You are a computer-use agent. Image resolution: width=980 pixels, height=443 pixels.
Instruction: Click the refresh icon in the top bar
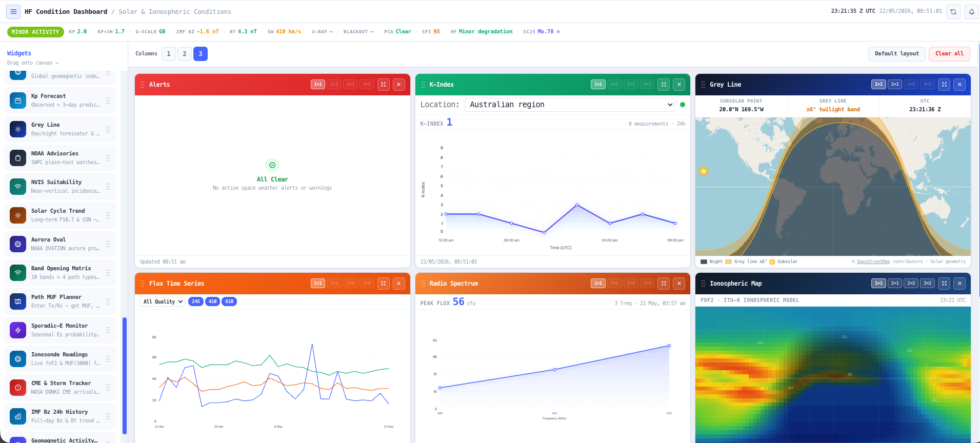pyautogui.click(x=953, y=11)
